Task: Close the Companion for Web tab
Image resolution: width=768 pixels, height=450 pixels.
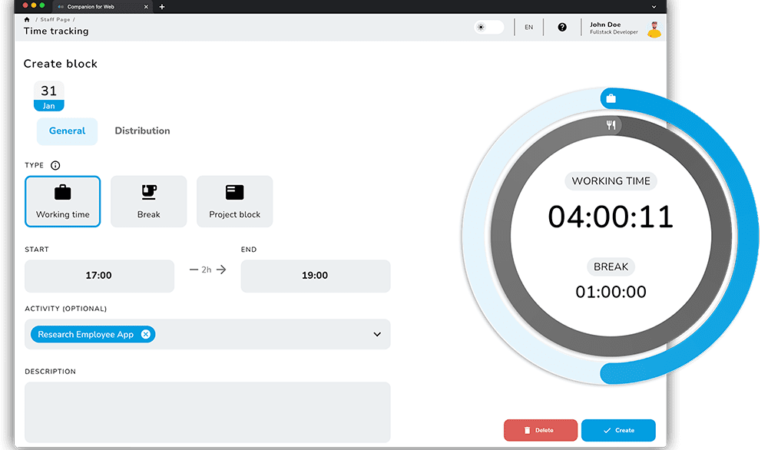Action: point(145,6)
